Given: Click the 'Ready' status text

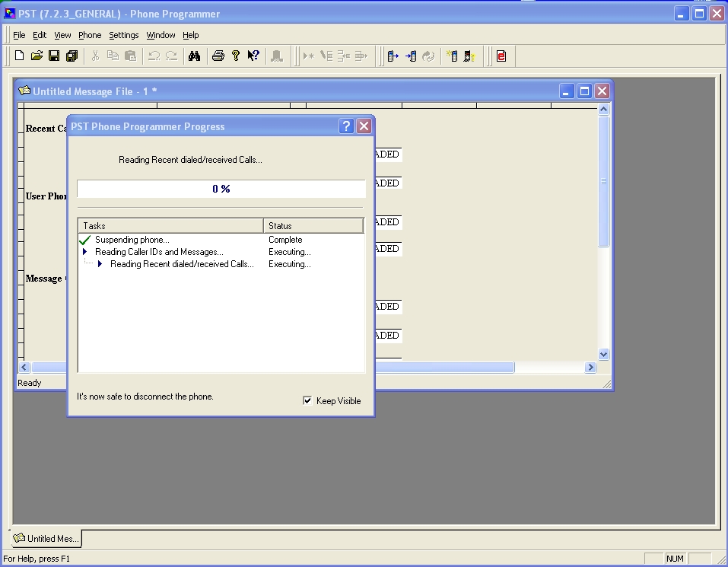Looking at the screenshot, I should [29, 383].
